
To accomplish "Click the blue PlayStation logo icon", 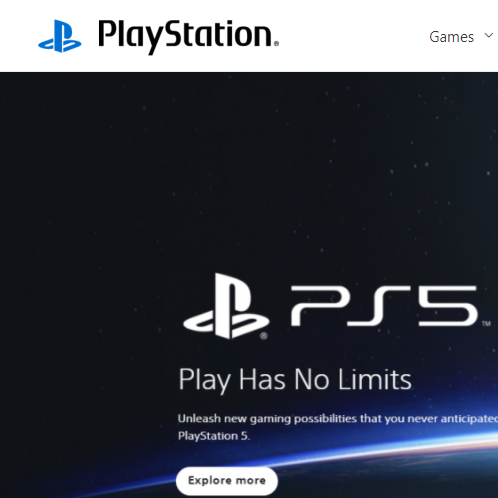I will 60,36.
